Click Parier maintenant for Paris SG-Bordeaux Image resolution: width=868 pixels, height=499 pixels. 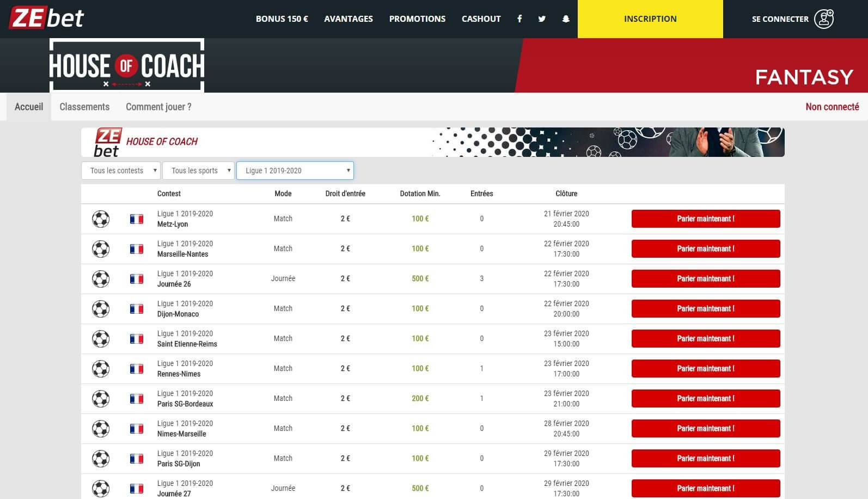click(x=706, y=398)
